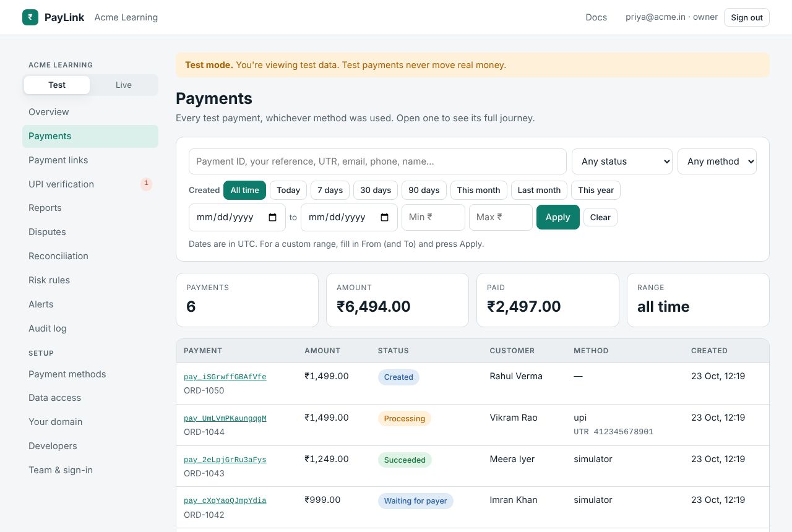Go to Overview in the sidebar

coord(90,112)
